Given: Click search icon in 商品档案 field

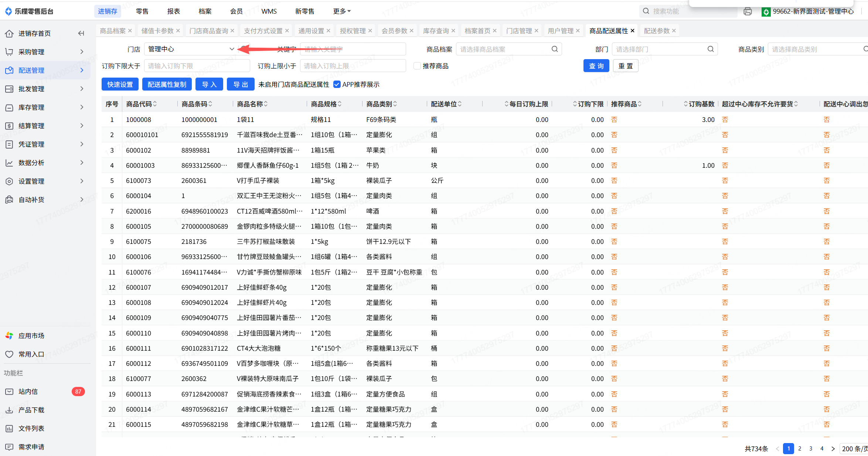Looking at the screenshot, I should click(x=555, y=49).
